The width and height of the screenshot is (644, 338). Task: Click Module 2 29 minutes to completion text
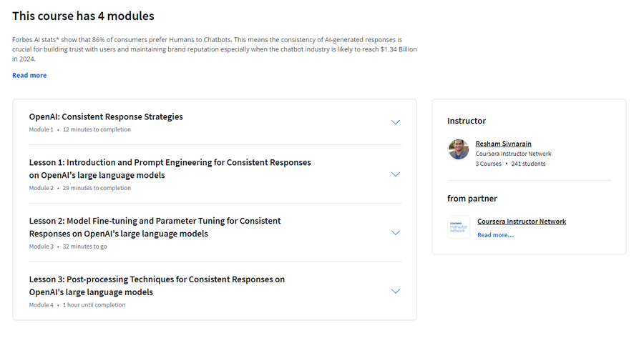coord(80,188)
